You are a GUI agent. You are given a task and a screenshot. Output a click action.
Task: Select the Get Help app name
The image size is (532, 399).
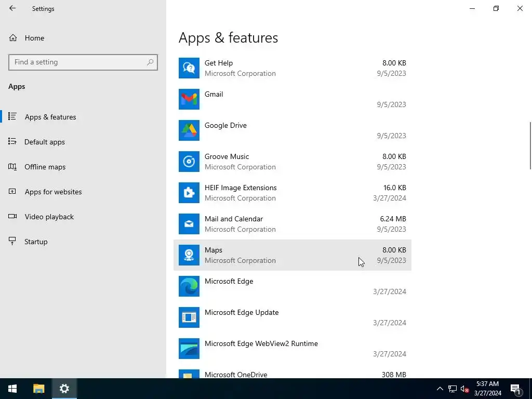219,63
